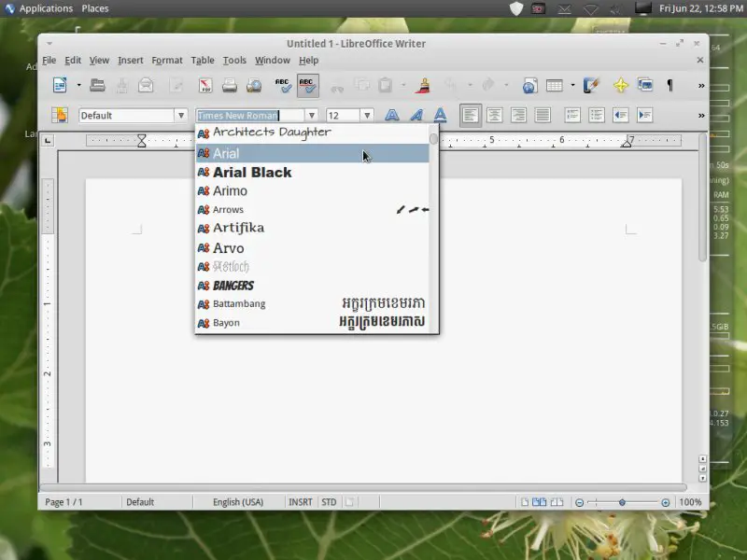The width and height of the screenshot is (747, 560).
Task: Choose Arial Black font
Action: [313, 172]
